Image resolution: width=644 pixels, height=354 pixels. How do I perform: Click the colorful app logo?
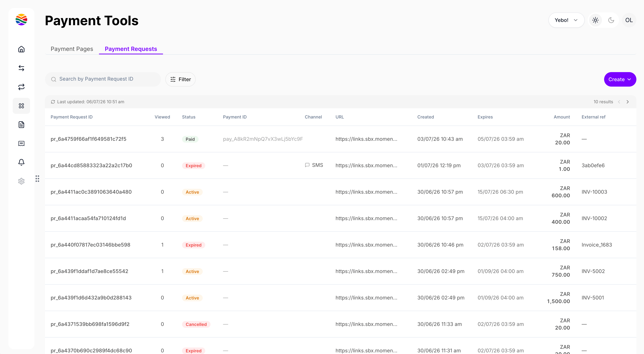21,20
